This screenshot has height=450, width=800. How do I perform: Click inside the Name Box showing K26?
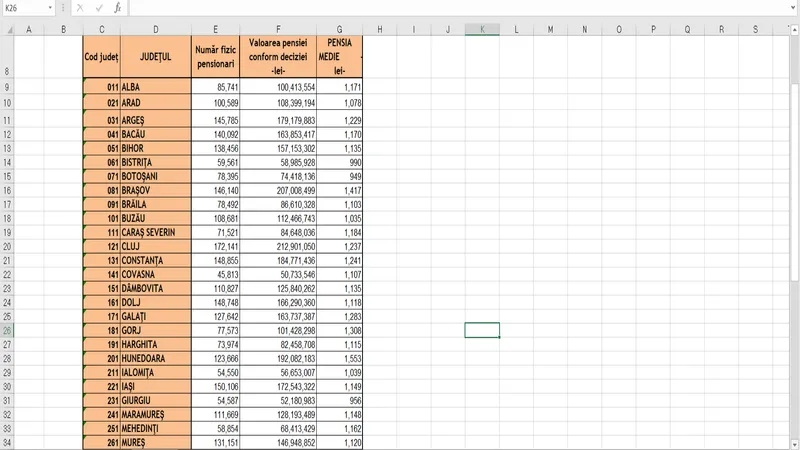(x=22, y=7)
